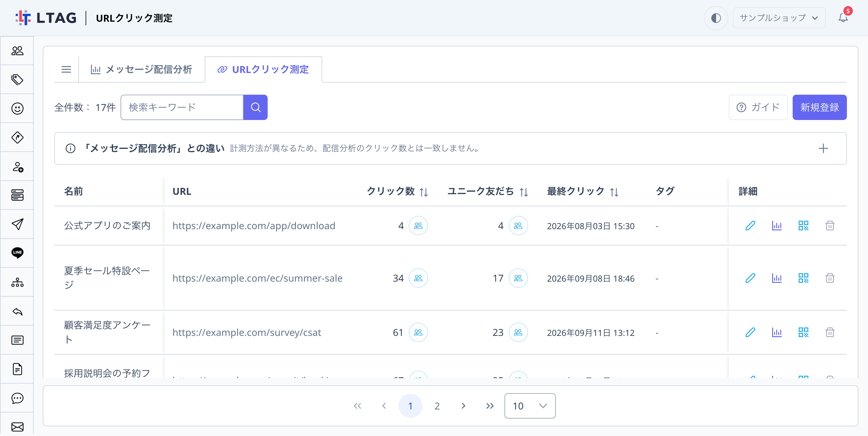Click the paper plane send icon
868x436 pixels.
(x=17, y=224)
